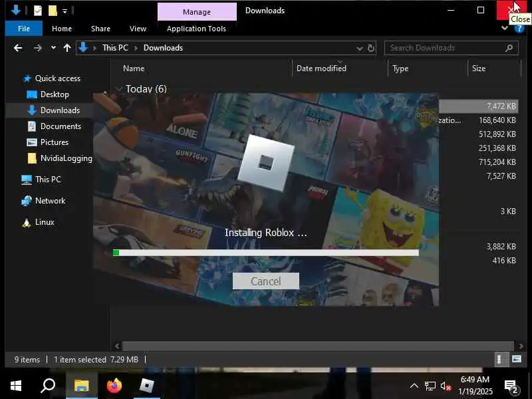This screenshot has width=532, height=399.
Task: Show hidden system tray icons
Action: pyautogui.click(x=414, y=386)
